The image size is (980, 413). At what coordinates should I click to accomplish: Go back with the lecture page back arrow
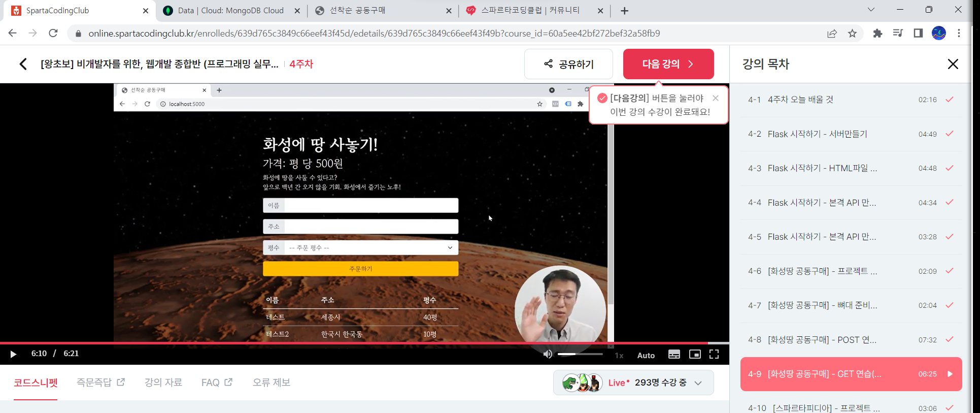click(x=23, y=64)
